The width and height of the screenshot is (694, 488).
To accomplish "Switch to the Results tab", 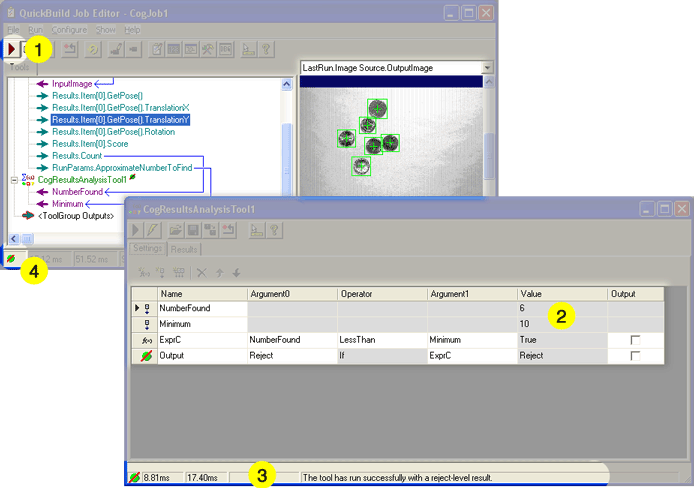I will pyautogui.click(x=184, y=249).
